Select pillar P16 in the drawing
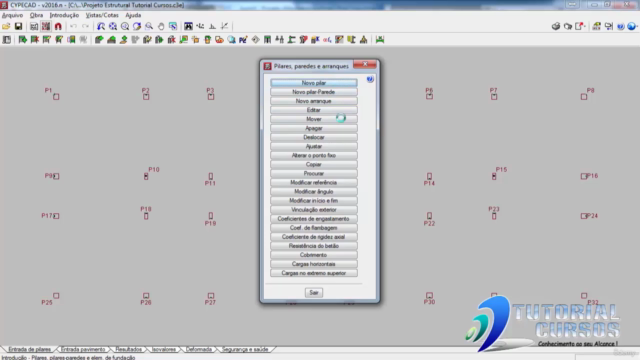The height and width of the screenshot is (360, 640). pos(584,176)
